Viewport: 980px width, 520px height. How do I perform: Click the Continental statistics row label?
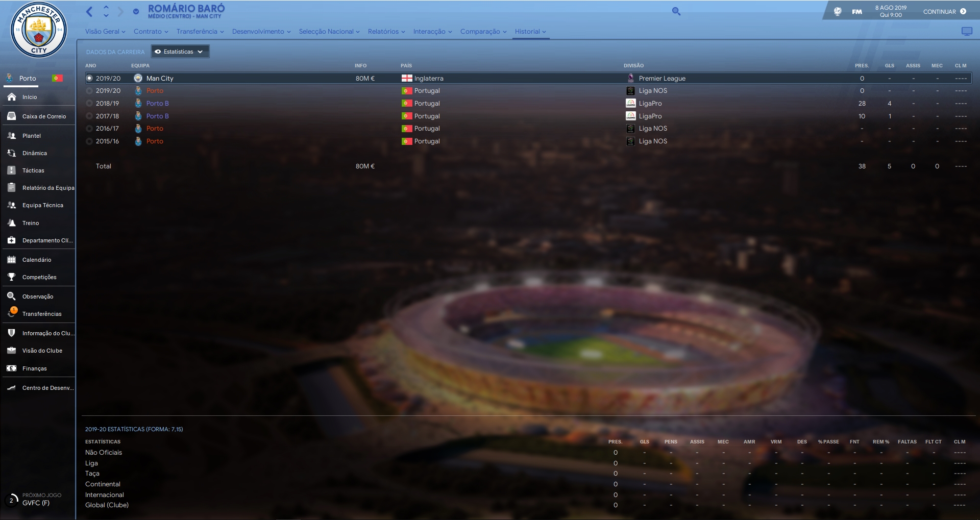point(103,484)
